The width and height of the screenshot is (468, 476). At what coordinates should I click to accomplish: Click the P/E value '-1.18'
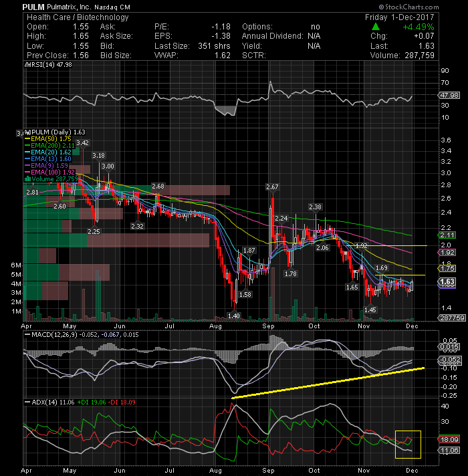221,27
